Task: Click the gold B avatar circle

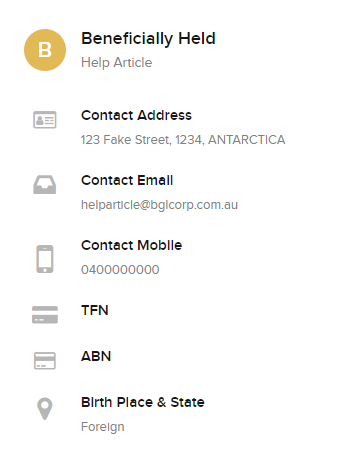Action: point(45,50)
